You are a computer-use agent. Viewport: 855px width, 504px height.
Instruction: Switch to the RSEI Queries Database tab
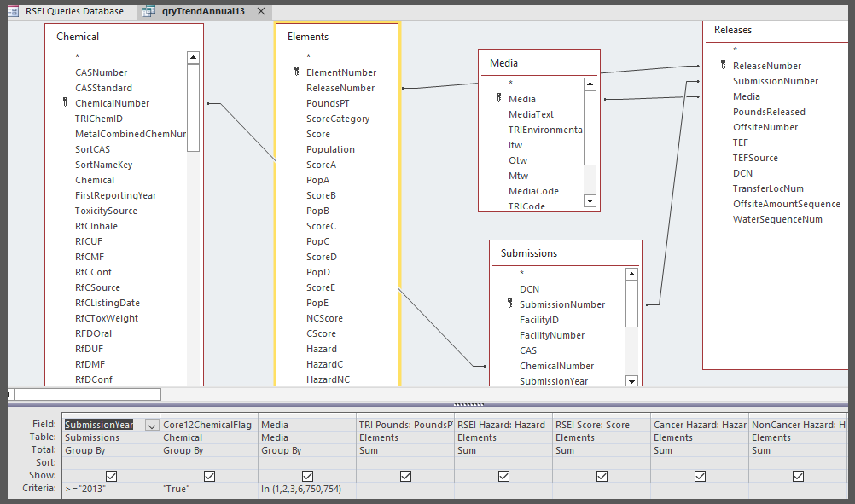click(x=73, y=12)
